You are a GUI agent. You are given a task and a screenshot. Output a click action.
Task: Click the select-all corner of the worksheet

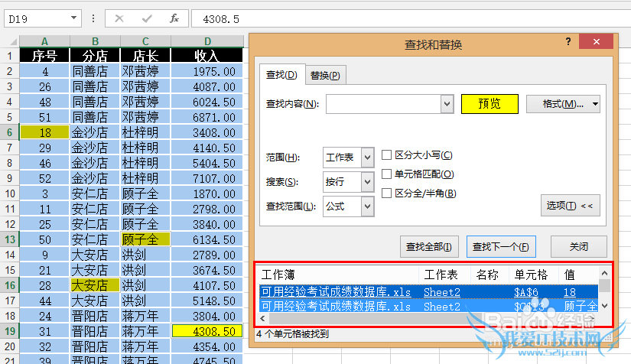coord(9,41)
